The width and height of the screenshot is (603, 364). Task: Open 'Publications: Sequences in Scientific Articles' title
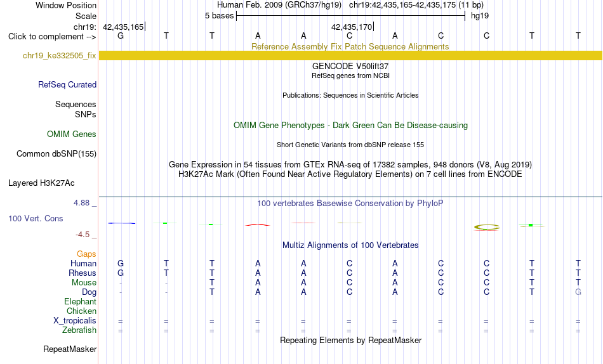click(x=350, y=95)
